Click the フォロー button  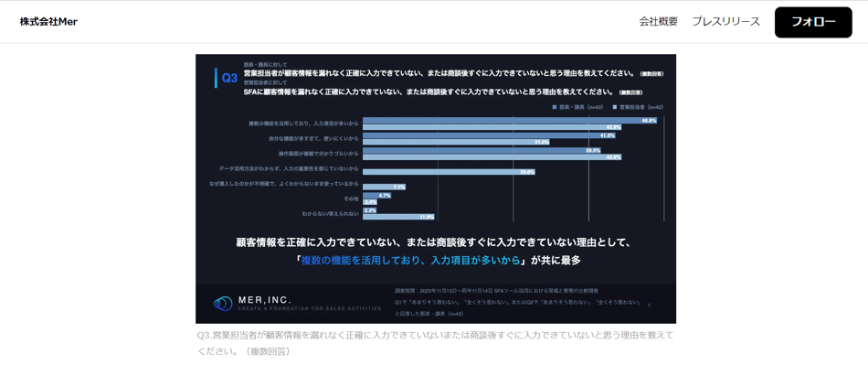(x=813, y=22)
